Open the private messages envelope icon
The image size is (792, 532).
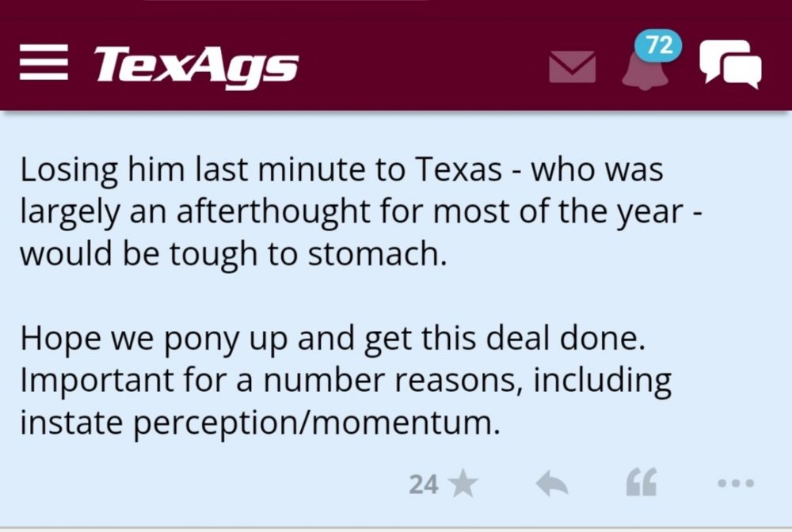coord(572,68)
